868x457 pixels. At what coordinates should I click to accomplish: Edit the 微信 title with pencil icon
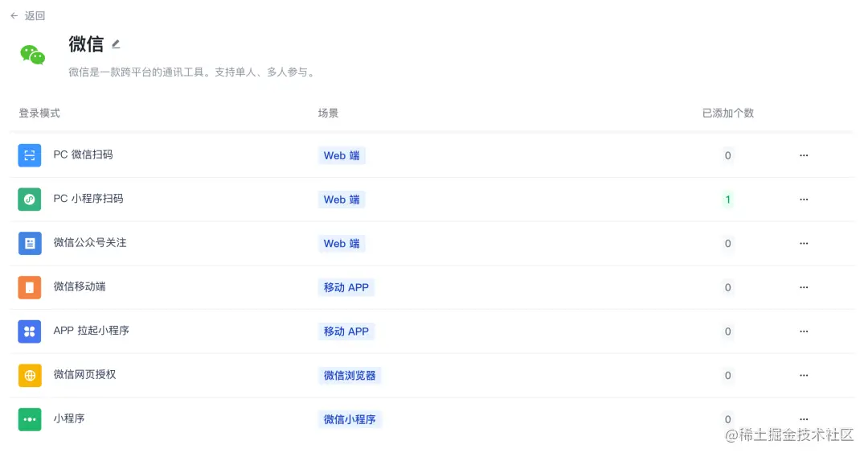click(x=116, y=44)
